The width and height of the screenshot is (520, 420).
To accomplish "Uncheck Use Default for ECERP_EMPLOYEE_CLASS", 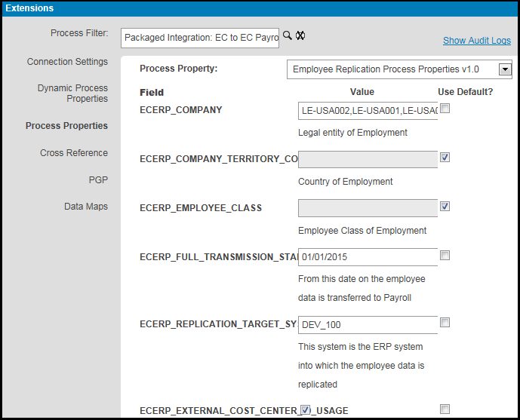I will 445,206.
